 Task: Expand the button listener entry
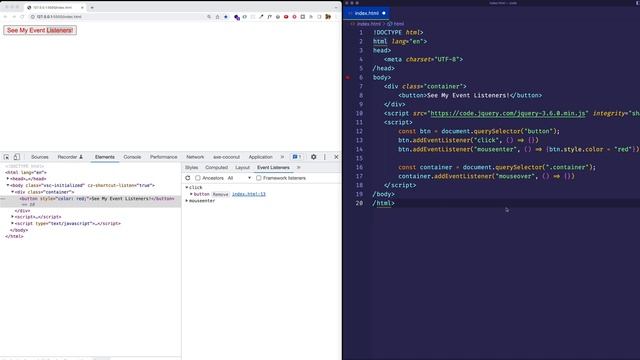click(x=191, y=194)
